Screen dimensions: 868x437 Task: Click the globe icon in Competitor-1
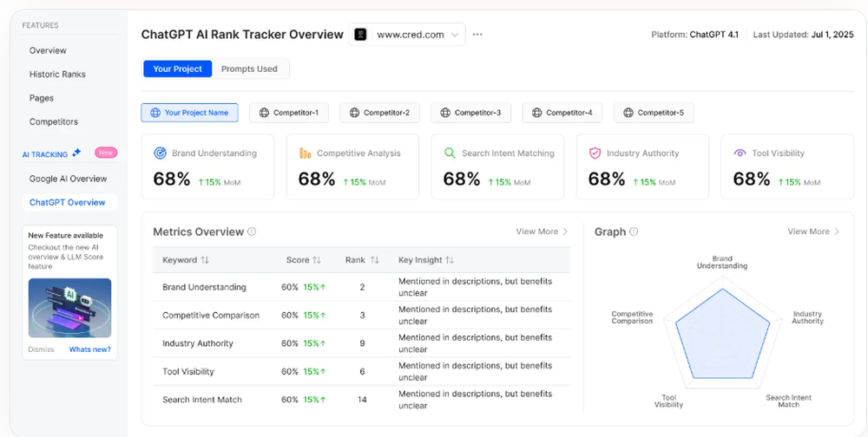coord(264,113)
